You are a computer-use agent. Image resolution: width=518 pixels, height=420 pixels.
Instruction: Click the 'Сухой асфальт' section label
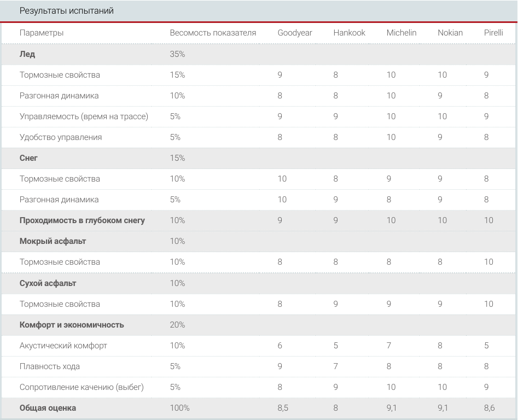48,283
